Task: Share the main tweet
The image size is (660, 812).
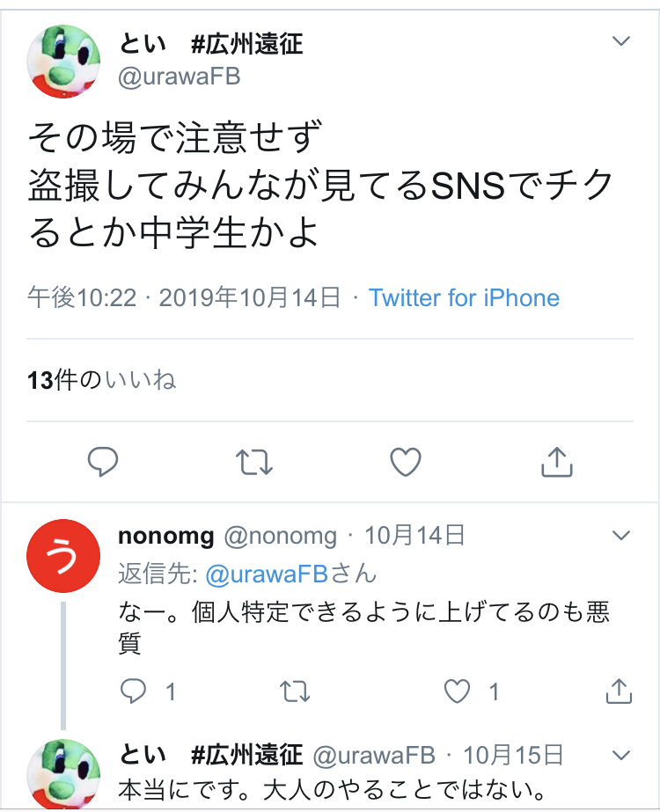Action: click(x=557, y=461)
